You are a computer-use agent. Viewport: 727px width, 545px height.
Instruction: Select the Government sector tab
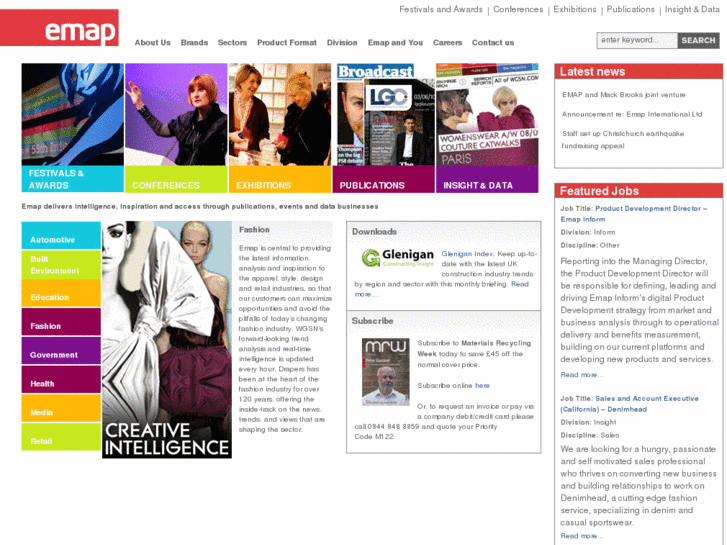(x=61, y=351)
